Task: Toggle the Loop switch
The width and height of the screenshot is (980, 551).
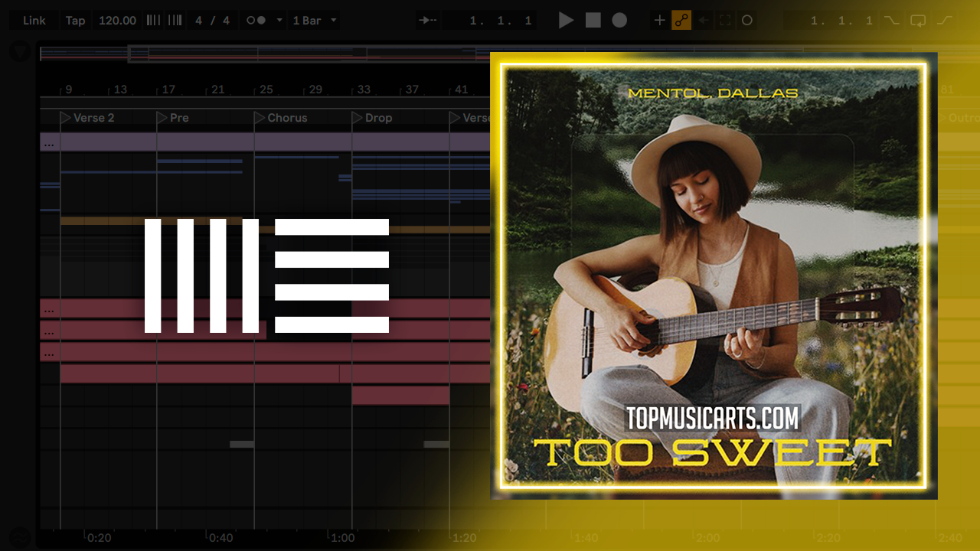Action: (x=918, y=21)
